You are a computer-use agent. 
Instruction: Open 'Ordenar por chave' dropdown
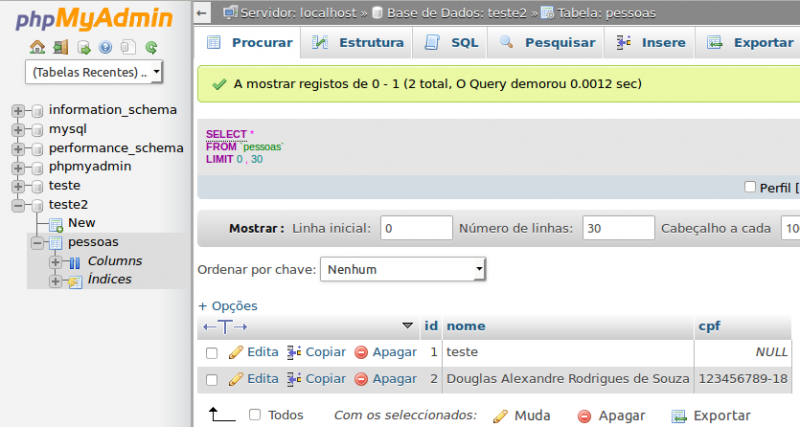pos(403,269)
